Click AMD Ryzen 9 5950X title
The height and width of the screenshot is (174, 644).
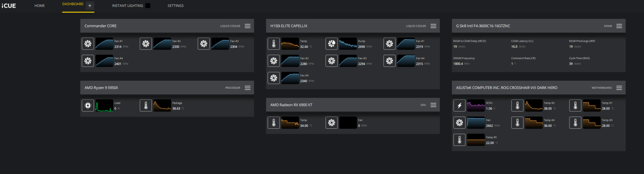(101, 88)
